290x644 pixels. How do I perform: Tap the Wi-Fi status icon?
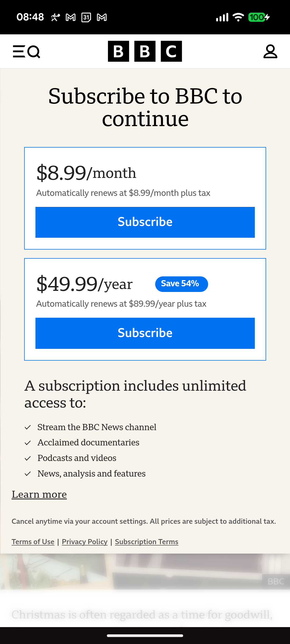(238, 17)
